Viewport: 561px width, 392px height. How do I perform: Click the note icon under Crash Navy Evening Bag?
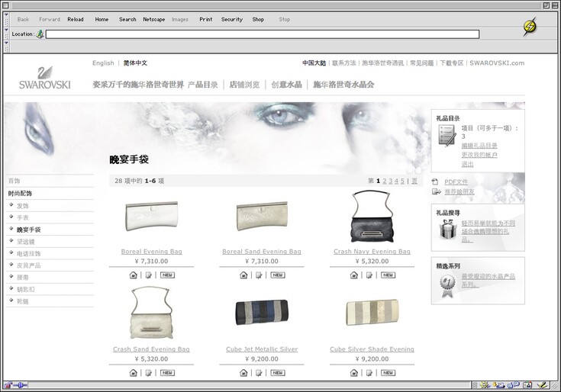[369, 275]
